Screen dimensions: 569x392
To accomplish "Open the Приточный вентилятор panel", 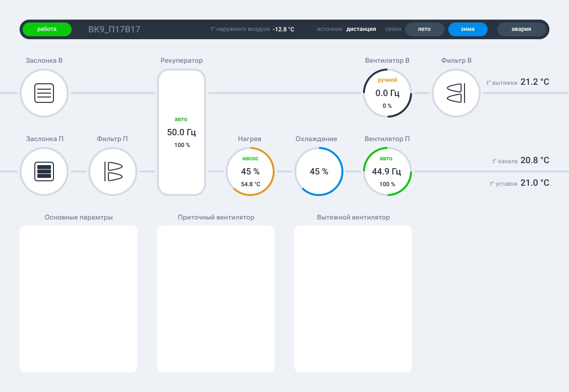I will click(x=216, y=299).
